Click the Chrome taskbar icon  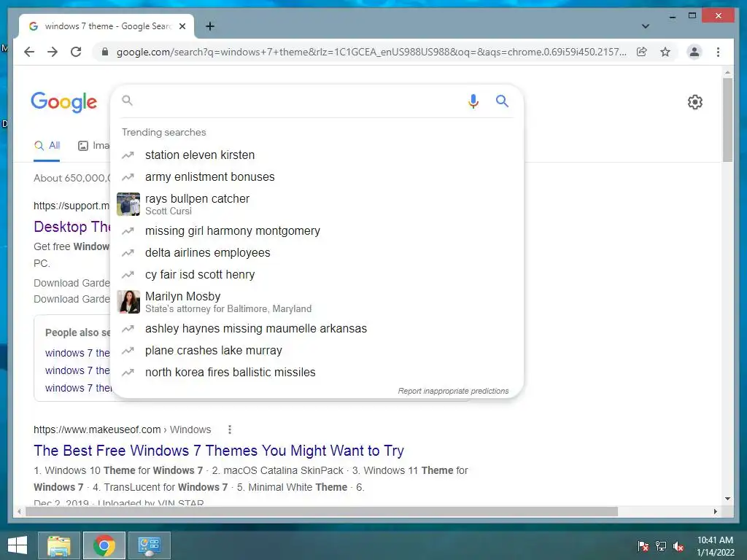pyautogui.click(x=104, y=545)
